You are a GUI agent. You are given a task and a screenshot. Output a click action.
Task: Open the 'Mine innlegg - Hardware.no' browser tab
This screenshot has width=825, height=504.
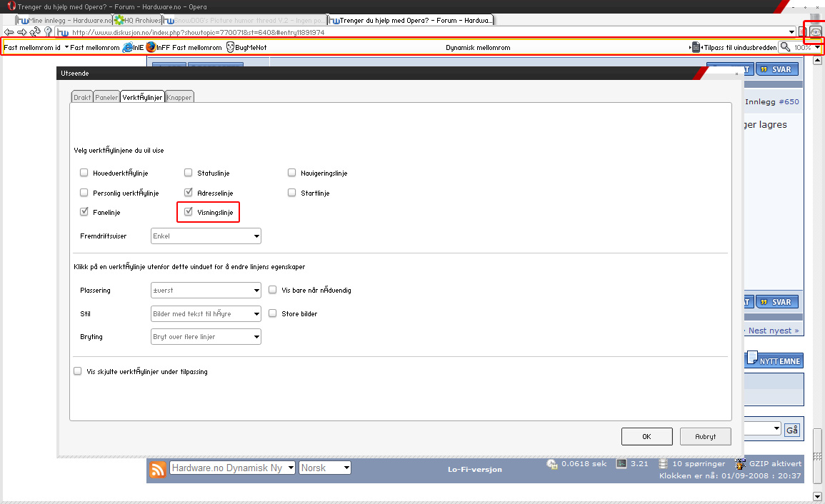tap(64, 20)
